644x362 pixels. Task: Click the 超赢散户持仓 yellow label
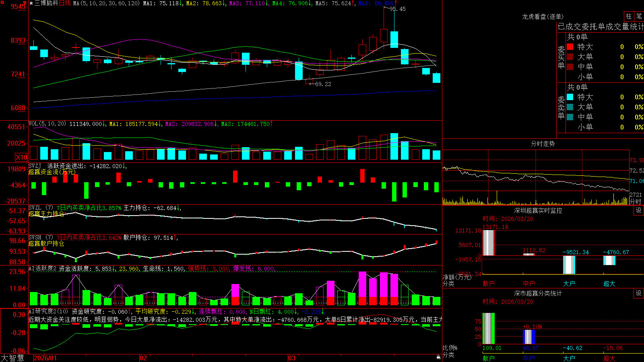pos(46,243)
